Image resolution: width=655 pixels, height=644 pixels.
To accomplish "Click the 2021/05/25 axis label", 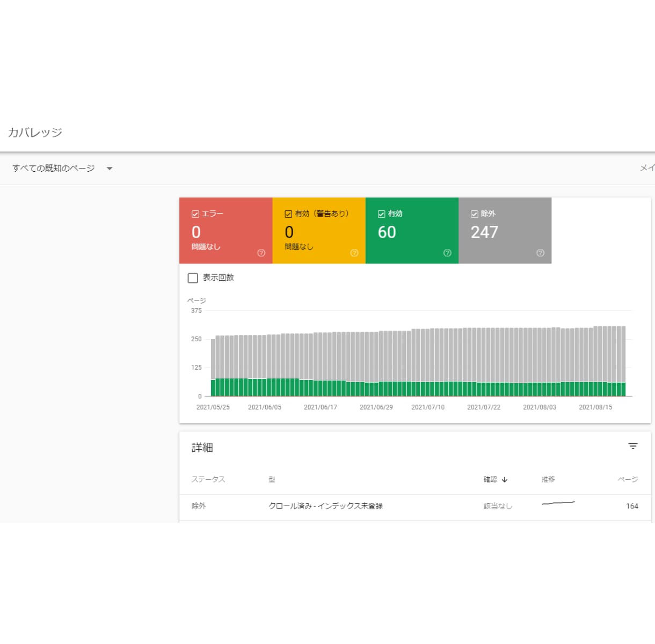I will click(x=213, y=407).
